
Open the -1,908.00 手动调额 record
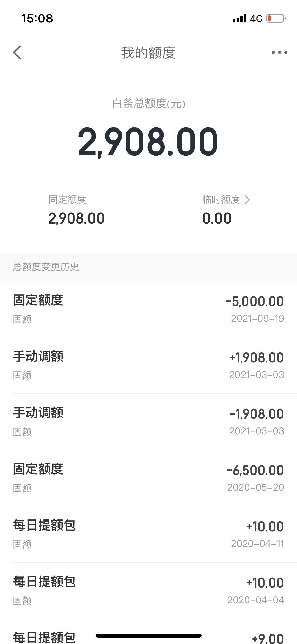[x=148, y=422]
